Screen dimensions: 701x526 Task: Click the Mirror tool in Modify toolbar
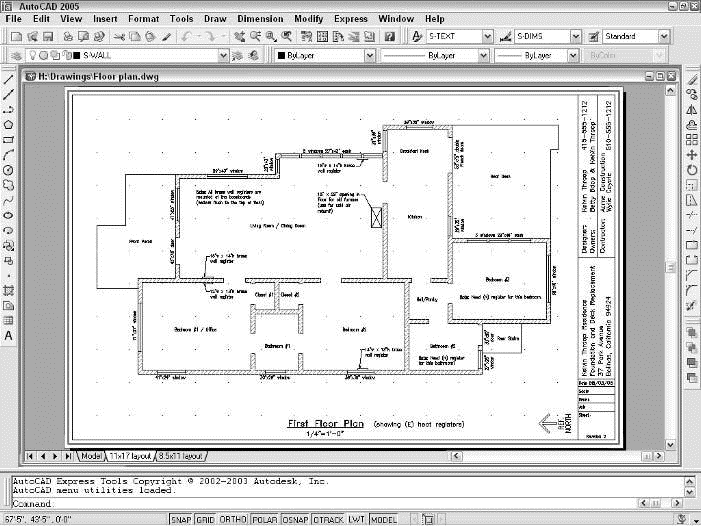click(692, 109)
